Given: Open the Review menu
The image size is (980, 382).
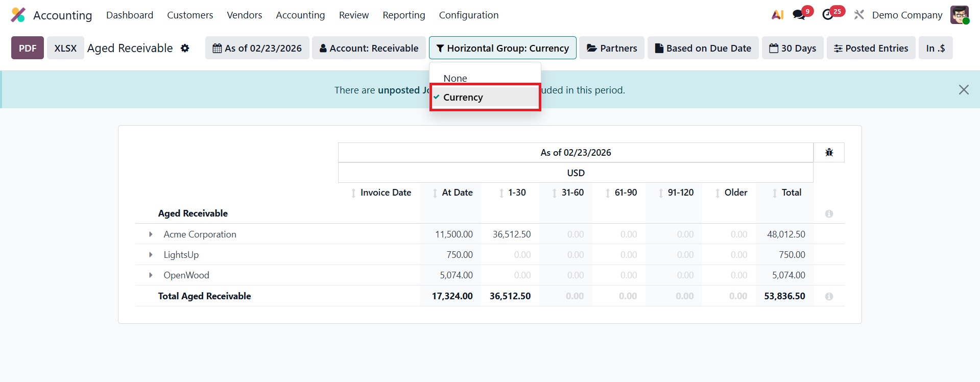Looking at the screenshot, I should [x=354, y=15].
